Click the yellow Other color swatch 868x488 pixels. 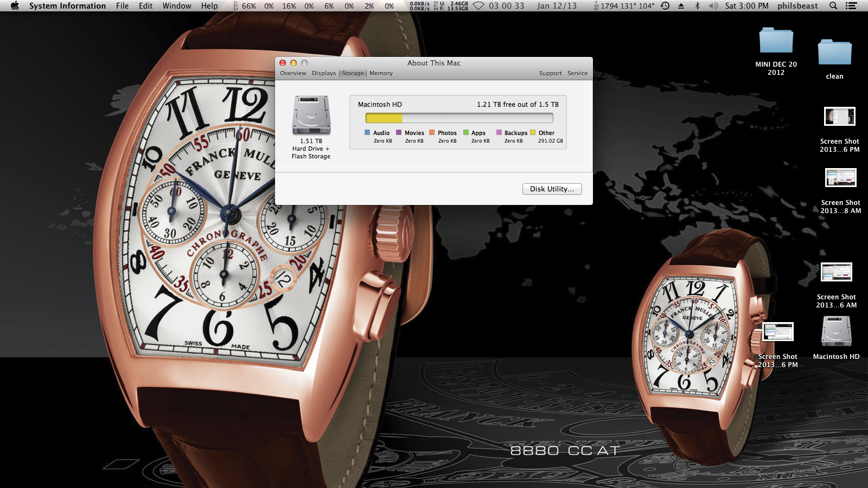[533, 132]
